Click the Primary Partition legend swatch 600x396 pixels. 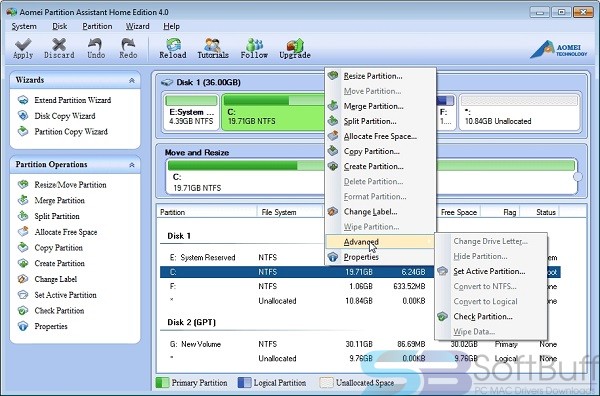(163, 383)
